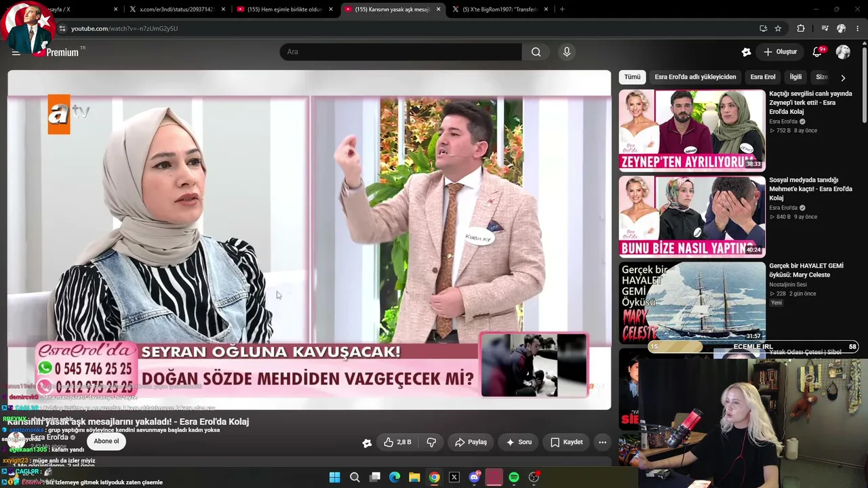Viewport: 868px width, 488px height.
Task: Filter by 'Esra Erol'da adlı yükleyiciden' chip
Action: (695, 77)
